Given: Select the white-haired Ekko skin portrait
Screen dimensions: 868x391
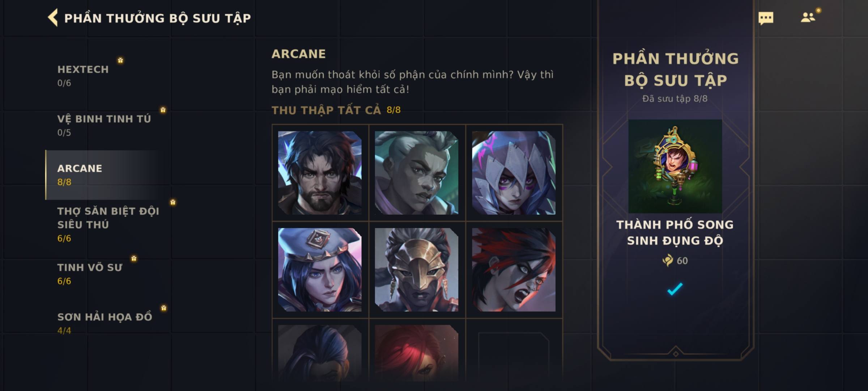Looking at the screenshot, I should (x=417, y=173).
